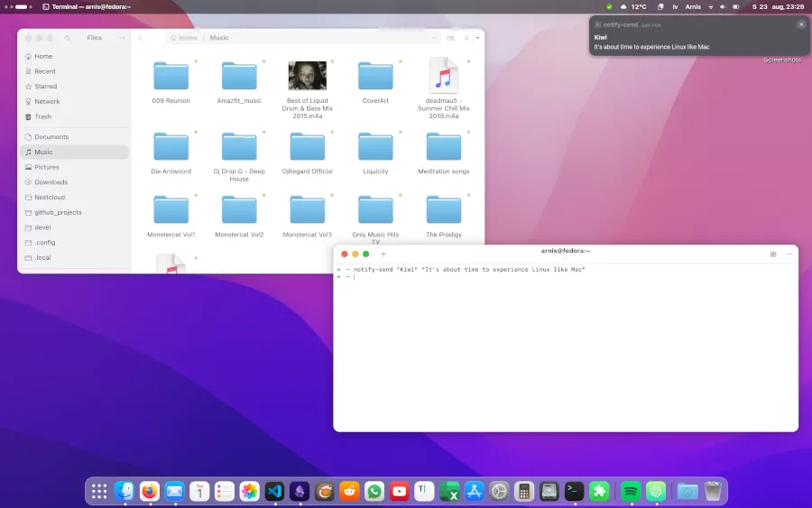Go back using Files back arrow
This screenshot has height=508, width=812.
pyautogui.click(x=140, y=38)
